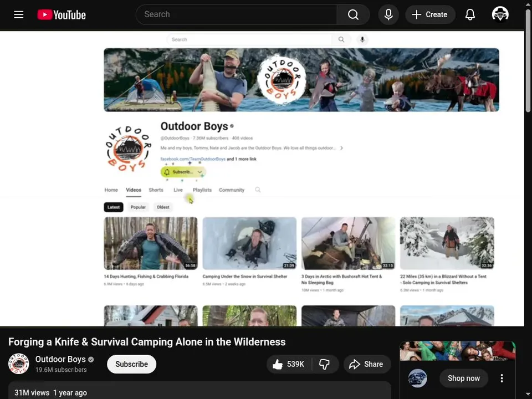Select the Latest sort chip
Image resolution: width=532 pixels, height=399 pixels.
(114, 207)
